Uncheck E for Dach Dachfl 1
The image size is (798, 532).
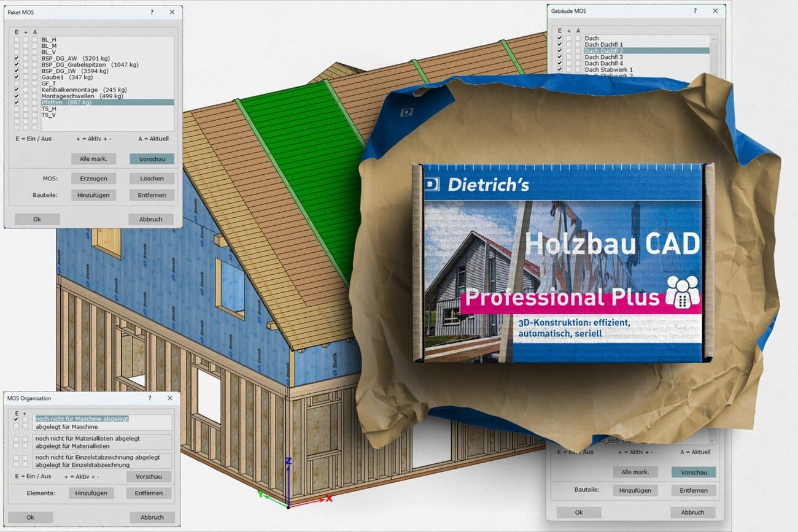[x=559, y=44]
